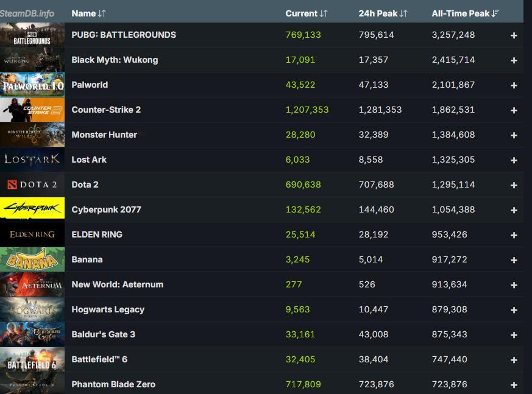The height and width of the screenshot is (394, 532).
Task: Open the Banana game link
Action: [x=87, y=260]
